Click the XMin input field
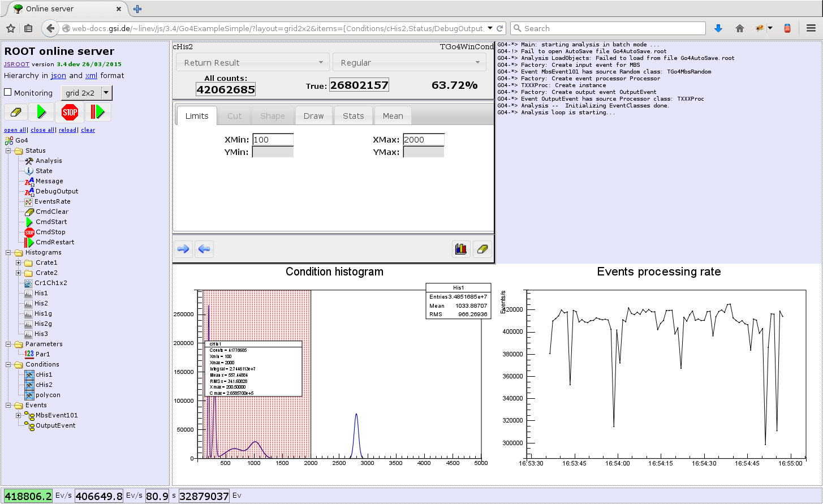823x504 pixels. (273, 140)
